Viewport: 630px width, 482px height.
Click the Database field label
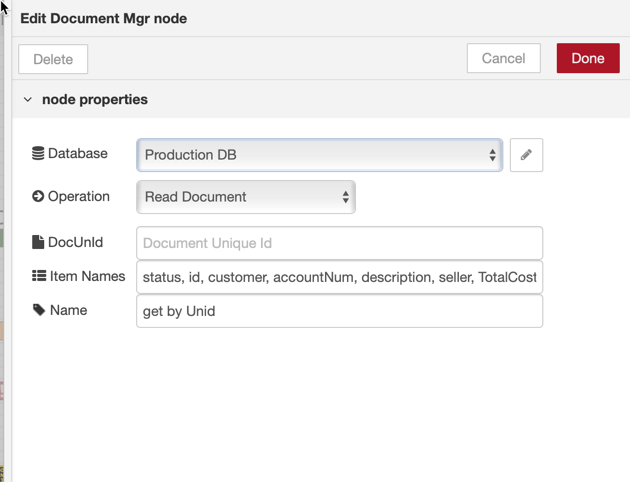78,154
